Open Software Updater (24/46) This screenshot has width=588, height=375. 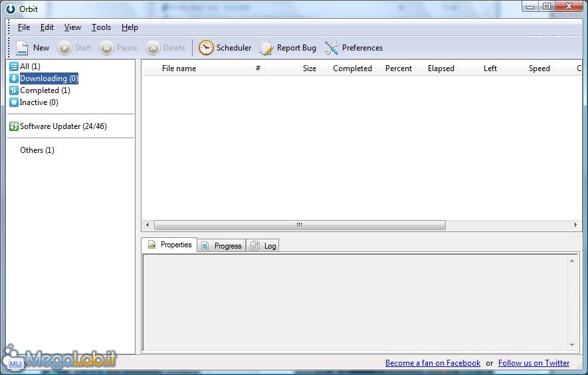pyautogui.click(x=62, y=126)
